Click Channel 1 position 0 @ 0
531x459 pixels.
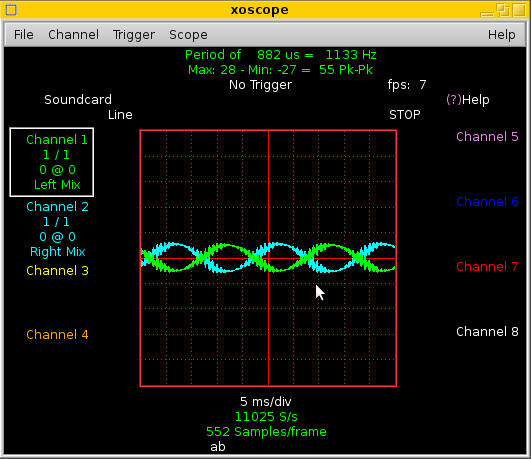click(x=57, y=170)
